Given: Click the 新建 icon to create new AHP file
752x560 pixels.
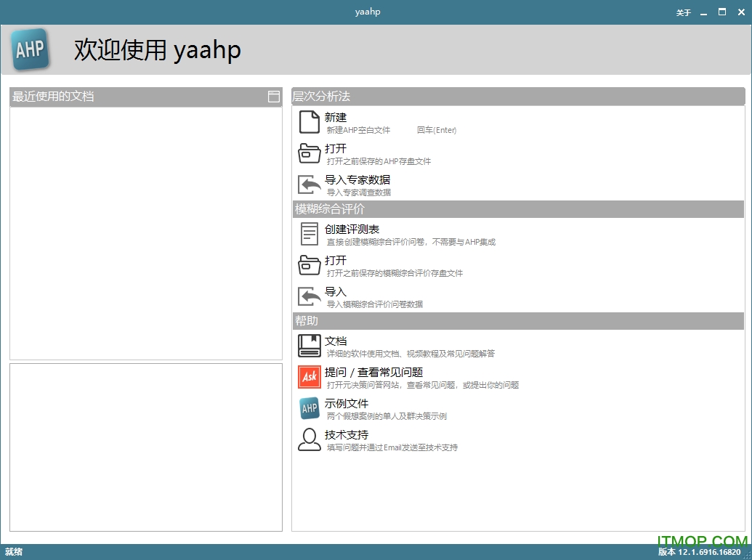Looking at the screenshot, I should coord(309,122).
